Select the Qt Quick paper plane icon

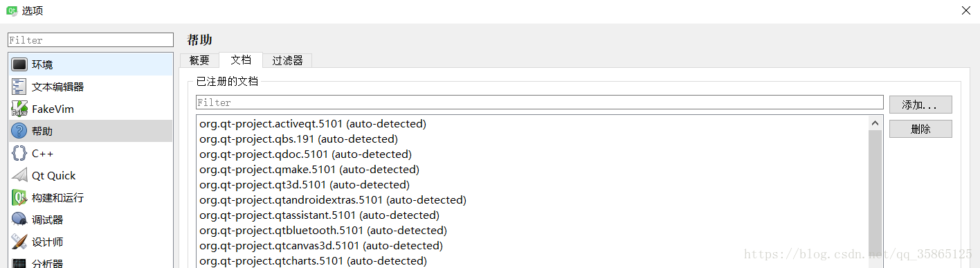(19, 175)
